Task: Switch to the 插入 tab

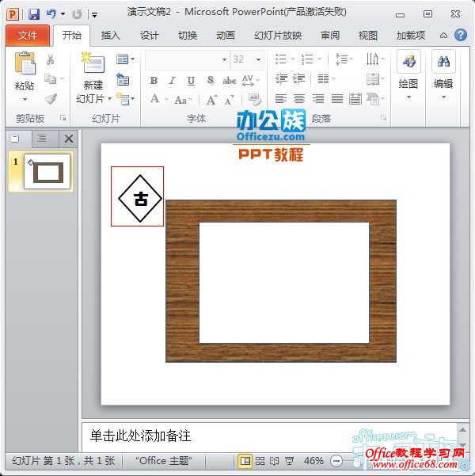Action: [x=110, y=36]
